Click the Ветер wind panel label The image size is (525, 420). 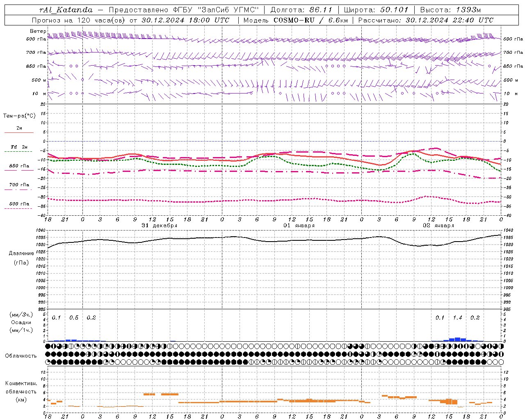38,31
